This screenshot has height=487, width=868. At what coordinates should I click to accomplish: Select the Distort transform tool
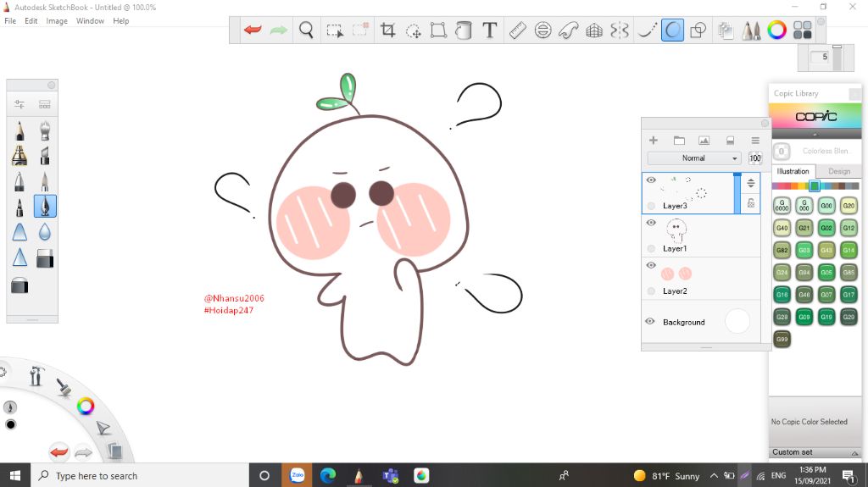pos(438,30)
